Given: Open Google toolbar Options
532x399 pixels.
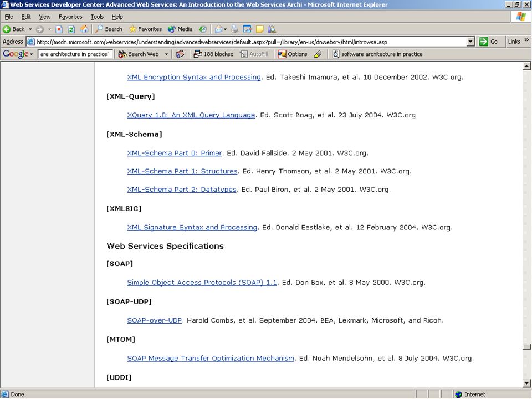Looking at the screenshot, I should tap(293, 54).
